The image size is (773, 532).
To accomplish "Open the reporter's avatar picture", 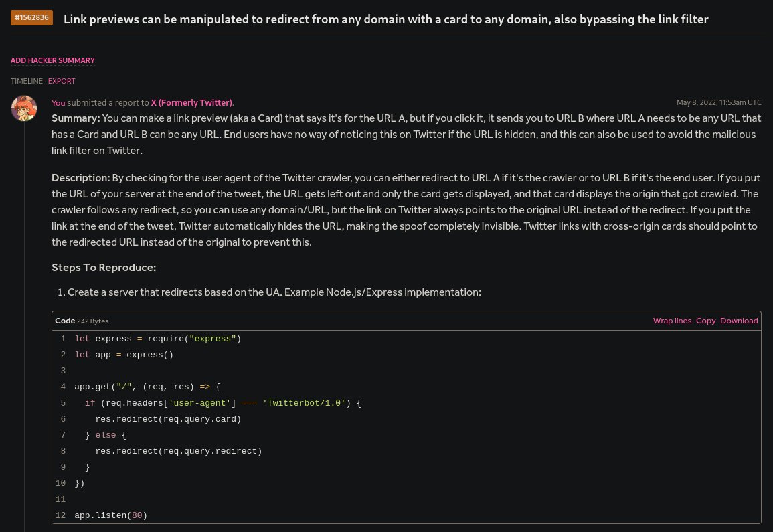I will (x=24, y=108).
